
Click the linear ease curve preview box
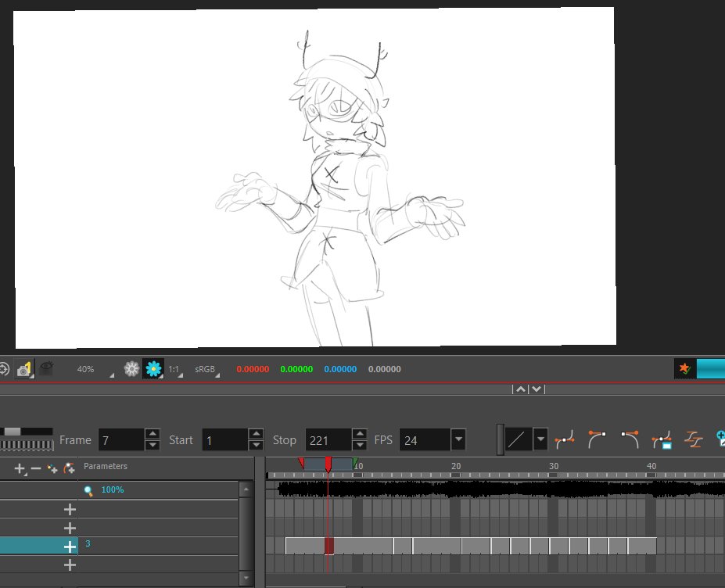point(518,439)
